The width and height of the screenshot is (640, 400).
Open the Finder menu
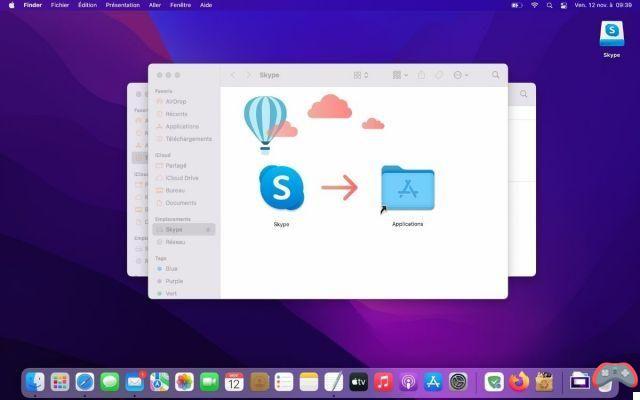point(33,5)
